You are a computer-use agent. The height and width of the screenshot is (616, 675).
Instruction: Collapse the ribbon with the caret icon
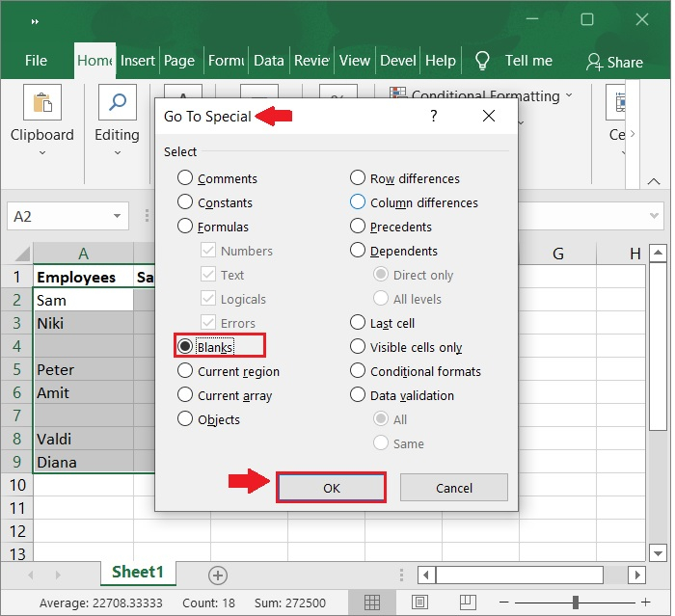654,181
